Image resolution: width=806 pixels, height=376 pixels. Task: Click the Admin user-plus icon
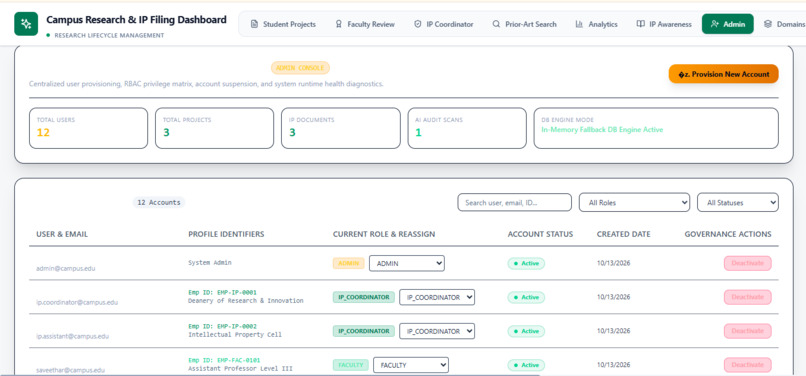tap(715, 24)
